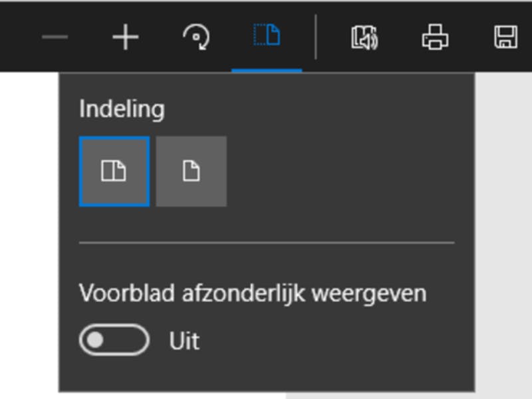Zoom in with the plus icon

tap(125, 37)
